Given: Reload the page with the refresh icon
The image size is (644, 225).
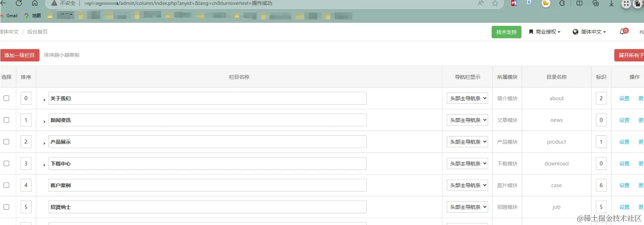Looking at the screenshot, I should coord(19,3).
